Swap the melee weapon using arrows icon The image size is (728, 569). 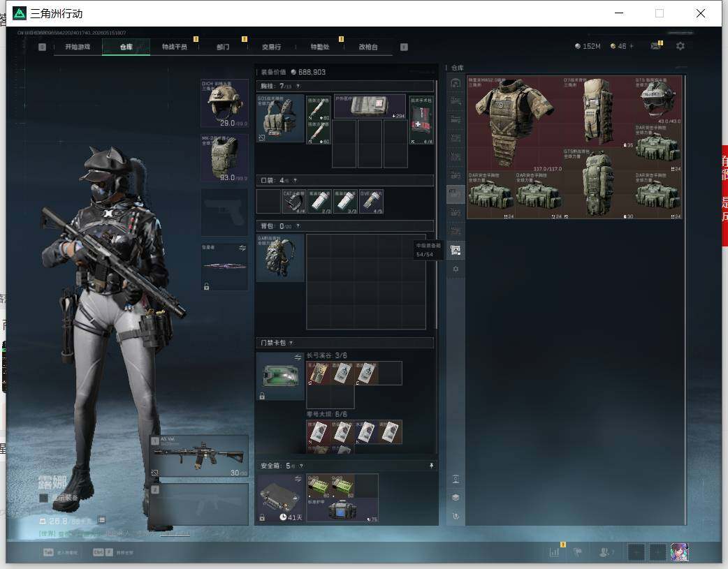[x=242, y=249]
